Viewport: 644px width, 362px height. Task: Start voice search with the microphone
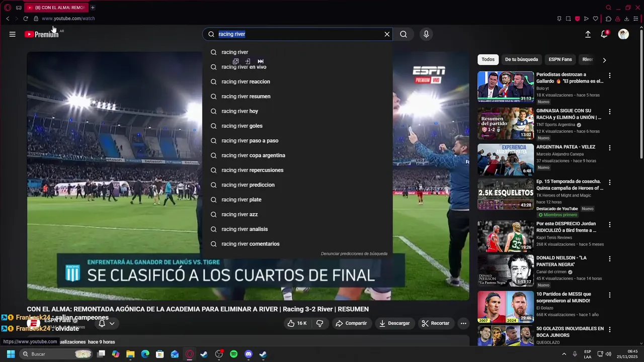pos(426,34)
